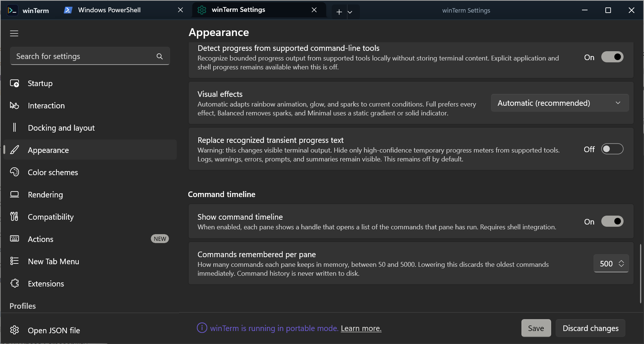Click the Compatibility tools icon
The image size is (644, 344).
click(14, 217)
